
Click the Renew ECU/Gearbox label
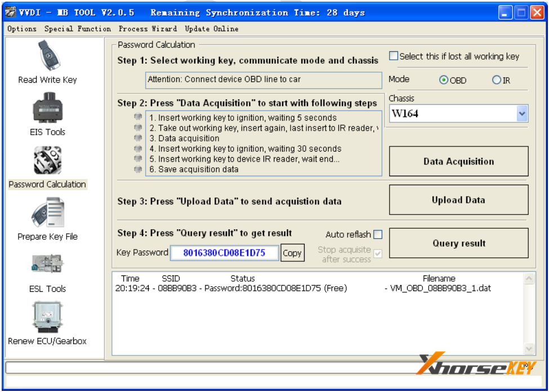[x=47, y=341]
